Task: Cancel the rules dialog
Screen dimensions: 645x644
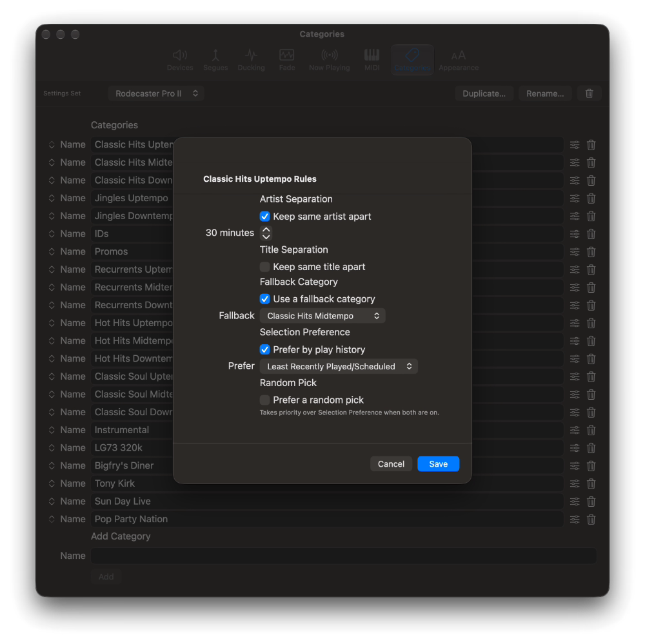Action: (391, 464)
